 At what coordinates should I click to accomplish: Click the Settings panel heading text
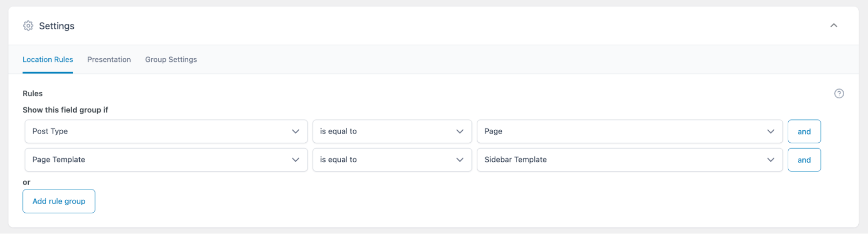[x=56, y=26]
